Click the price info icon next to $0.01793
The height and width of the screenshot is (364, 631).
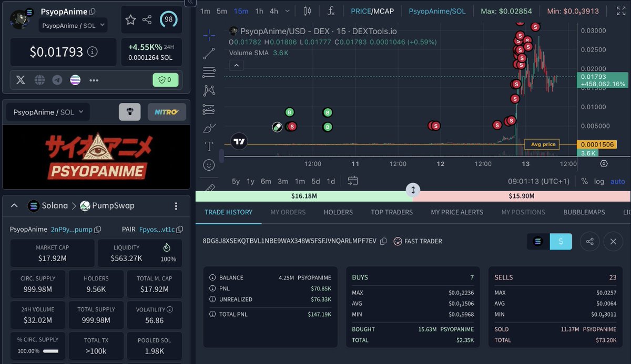(93, 51)
